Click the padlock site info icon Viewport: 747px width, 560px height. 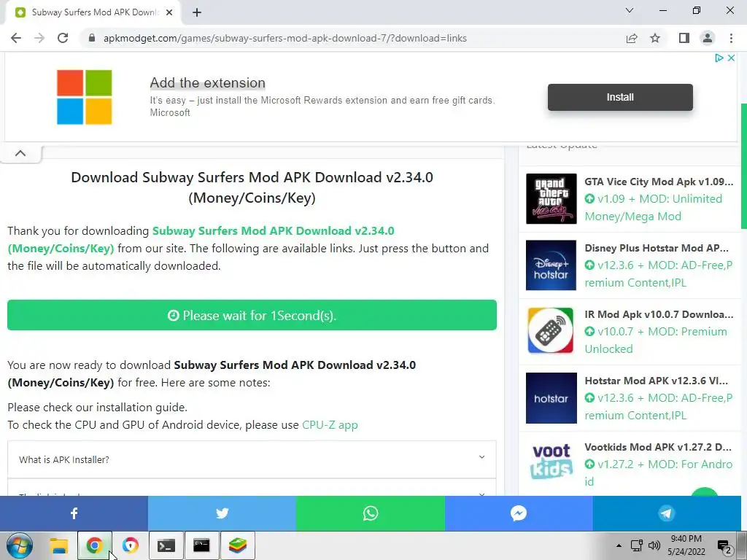[x=92, y=38]
